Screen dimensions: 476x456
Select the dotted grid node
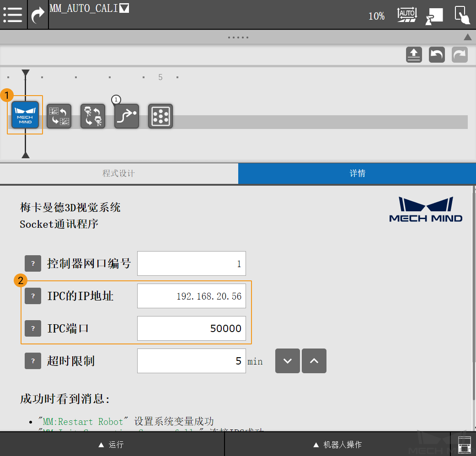(x=160, y=116)
